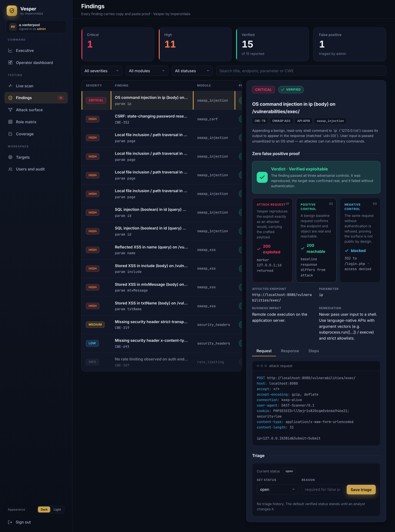Open Targets via its bullseye icon
Image resolution: width=395 pixels, height=532 pixels.
10,157
